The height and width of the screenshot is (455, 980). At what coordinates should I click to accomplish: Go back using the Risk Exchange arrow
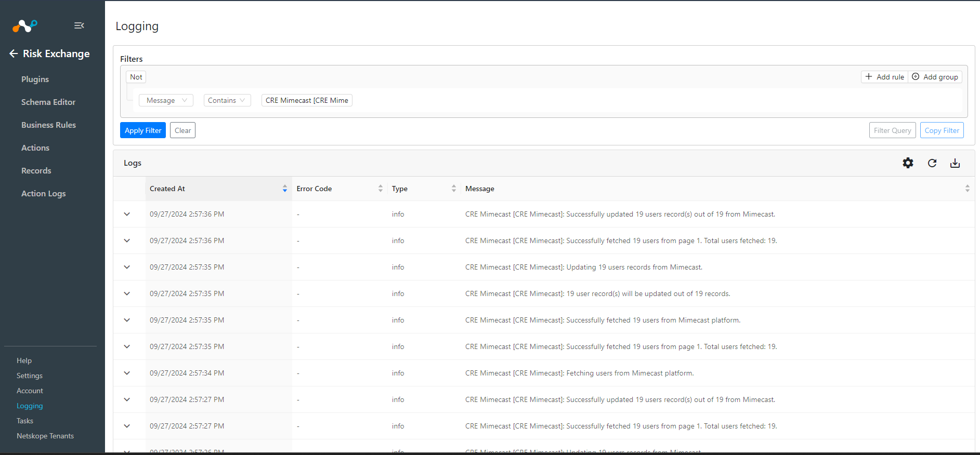pos(14,53)
